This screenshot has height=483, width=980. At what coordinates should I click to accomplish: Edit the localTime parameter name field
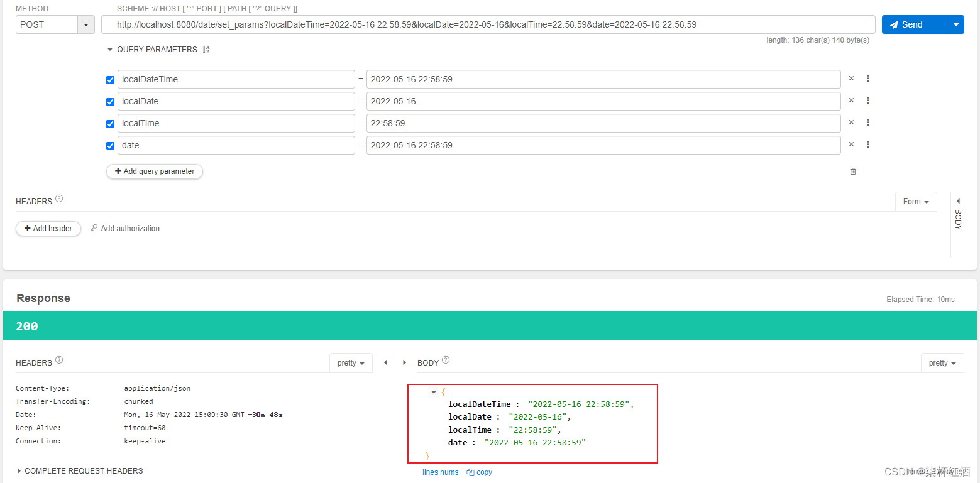(x=236, y=123)
